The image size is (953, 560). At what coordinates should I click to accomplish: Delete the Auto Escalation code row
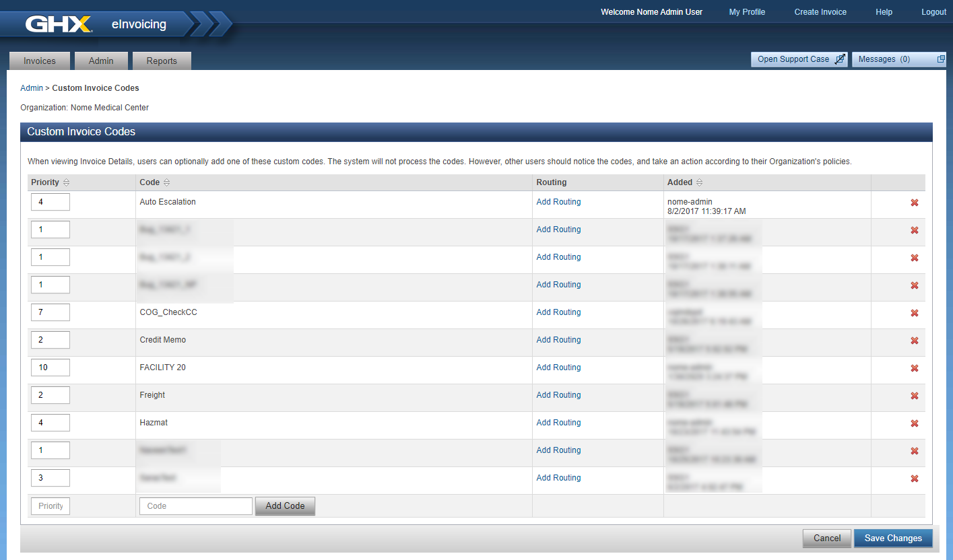[x=914, y=203]
